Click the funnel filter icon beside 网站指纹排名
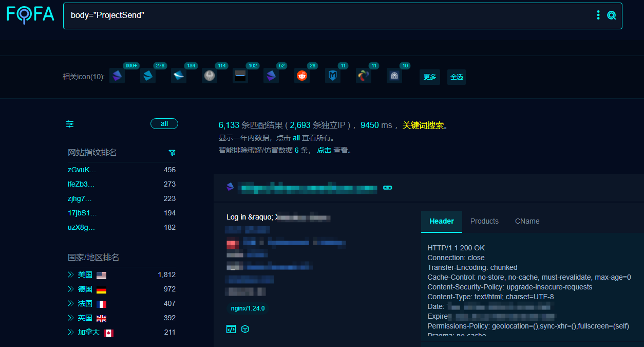 (x=172, y=153)
